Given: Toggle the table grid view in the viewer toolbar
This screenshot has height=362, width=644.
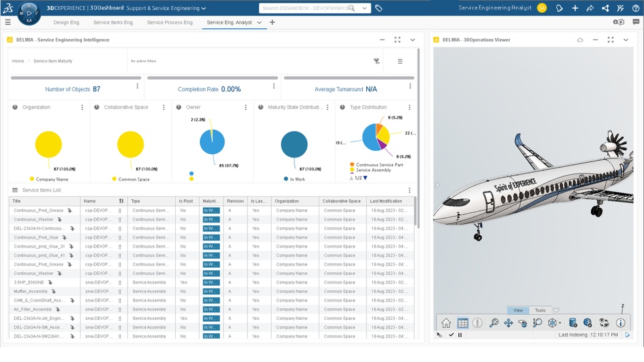Looking at the screenshot, I should pyautogui.click(x=462, y=323).
